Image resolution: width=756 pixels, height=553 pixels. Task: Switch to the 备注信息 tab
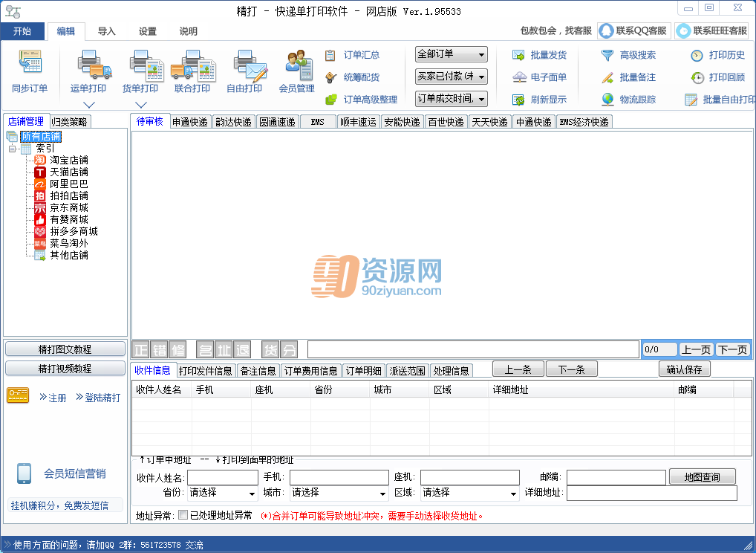(x=258, y=371)
